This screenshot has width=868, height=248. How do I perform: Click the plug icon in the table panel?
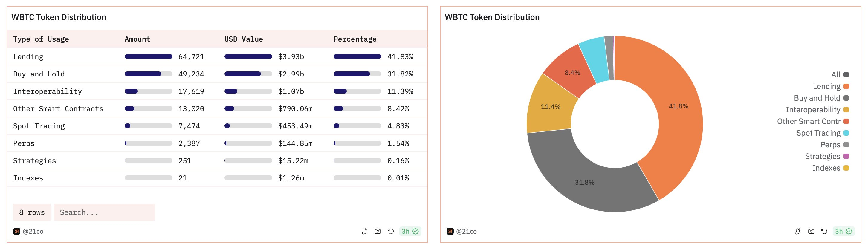coord(365,232)
